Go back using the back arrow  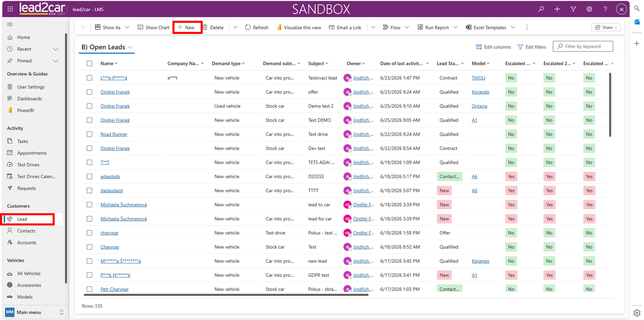(x=84, y=27)
